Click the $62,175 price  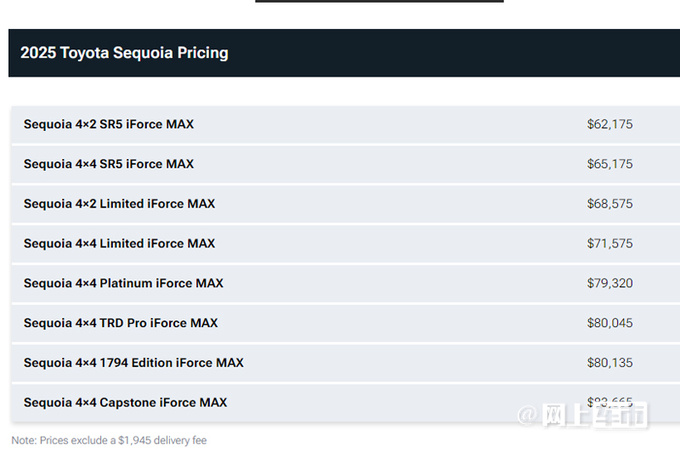(x=610, y=125)
